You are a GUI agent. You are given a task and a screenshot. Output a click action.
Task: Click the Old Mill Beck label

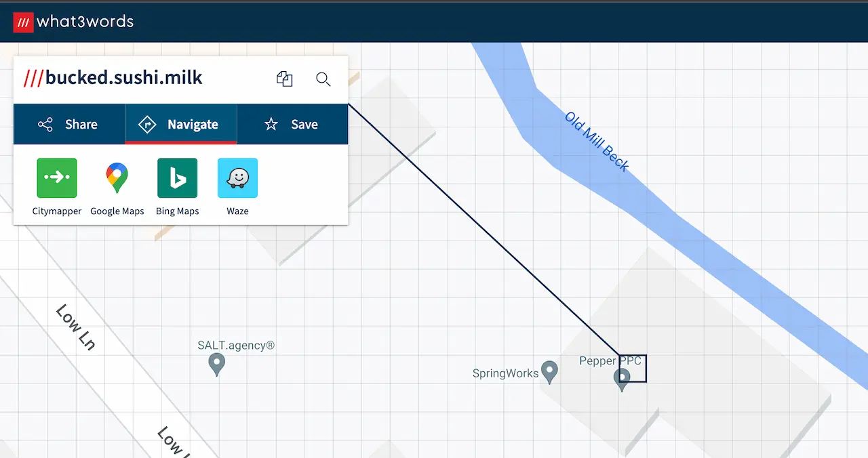point(597,142)
